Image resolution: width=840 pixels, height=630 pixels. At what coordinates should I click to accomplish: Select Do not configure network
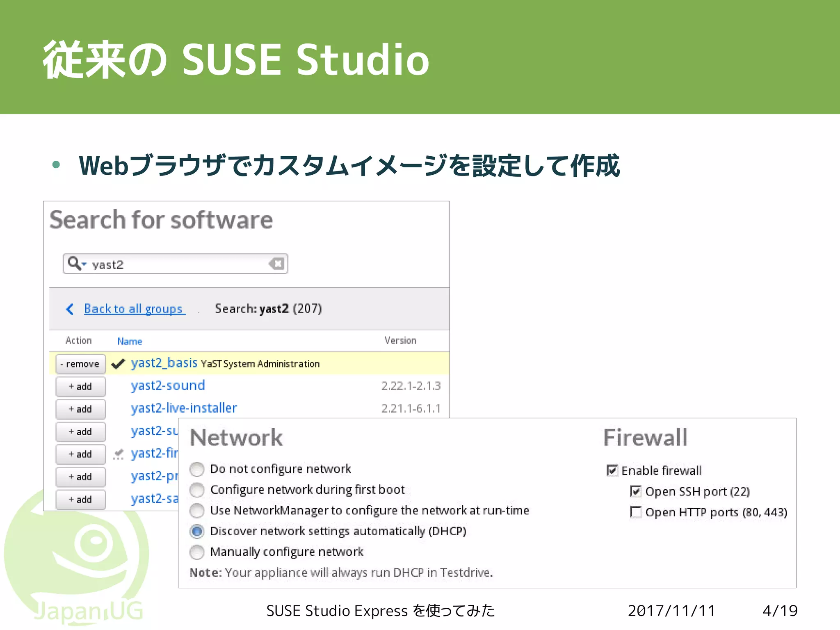coord(197,469)
